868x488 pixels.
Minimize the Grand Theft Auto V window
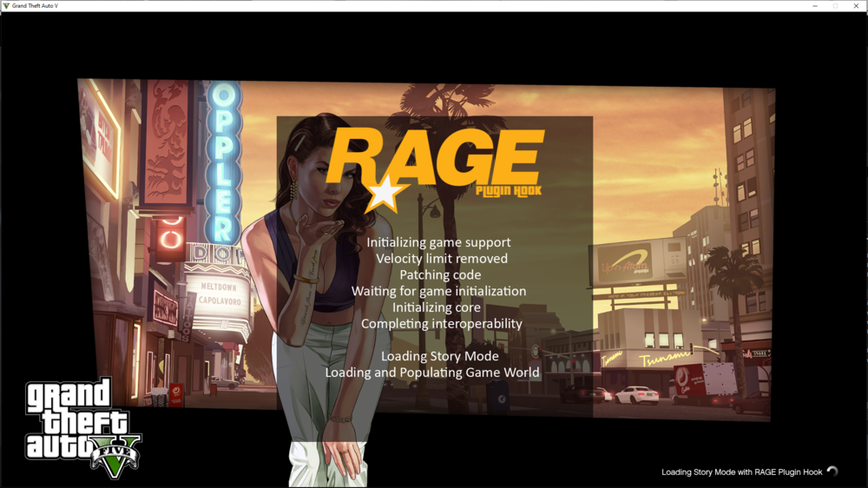click(x=814, y=6)
